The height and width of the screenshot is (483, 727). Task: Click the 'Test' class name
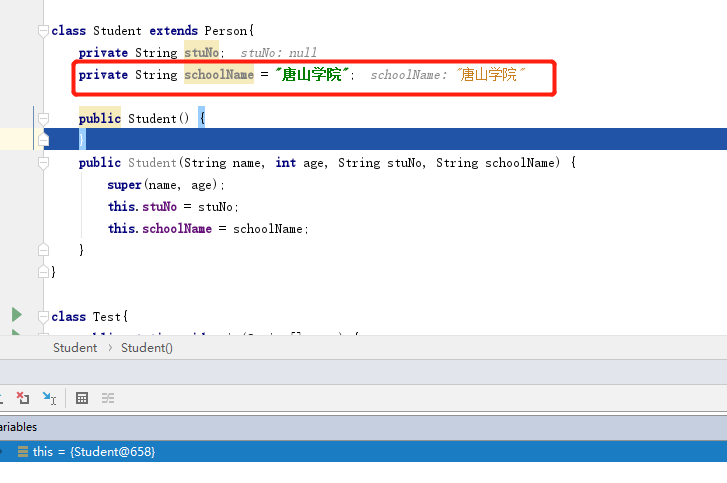(107, 317)
